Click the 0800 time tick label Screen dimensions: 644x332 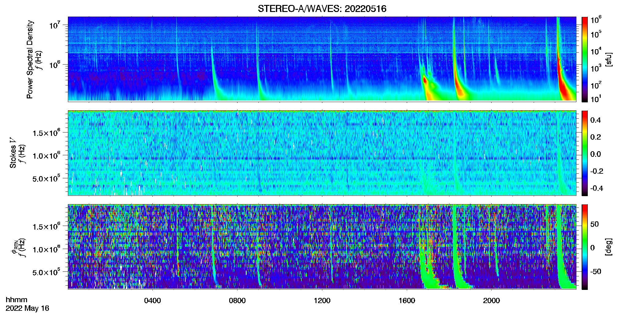(x=237, y=301)
